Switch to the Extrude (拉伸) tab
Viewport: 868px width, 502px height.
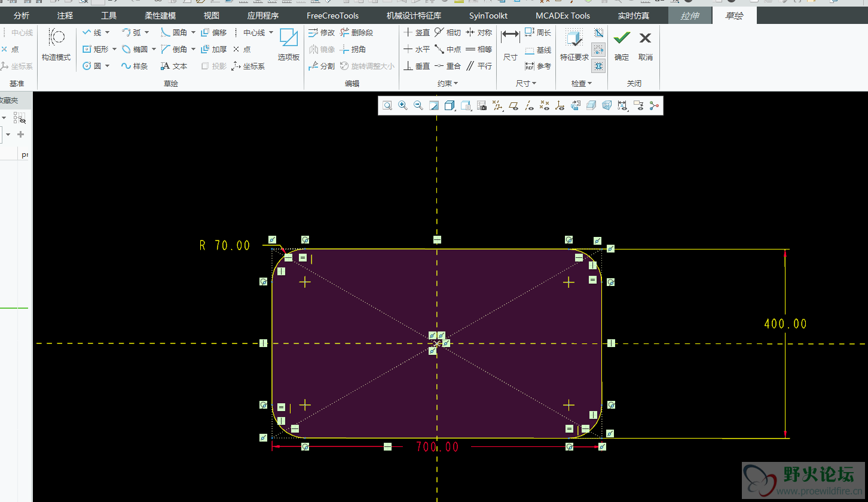click(x=690, y=16)
